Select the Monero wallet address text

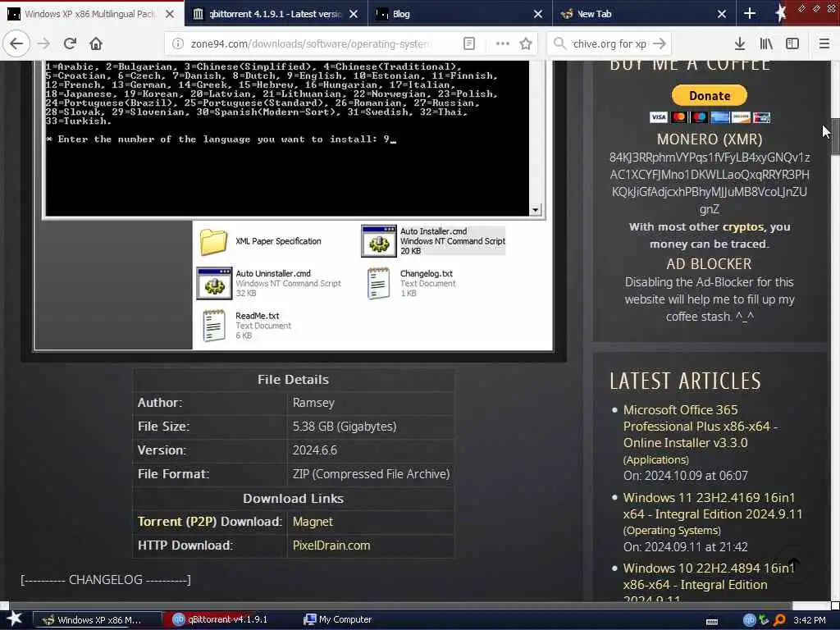tap(710, 183)
